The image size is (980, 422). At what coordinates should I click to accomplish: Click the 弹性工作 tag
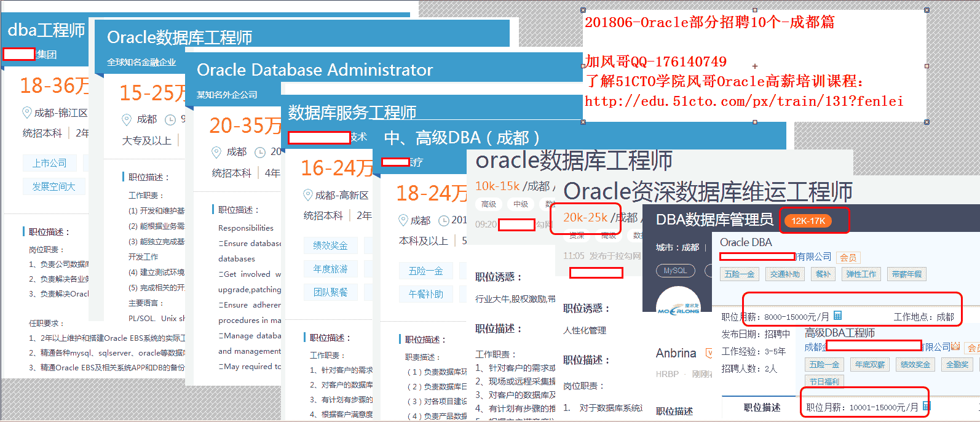pyautogui.click(x=861, y=274)
